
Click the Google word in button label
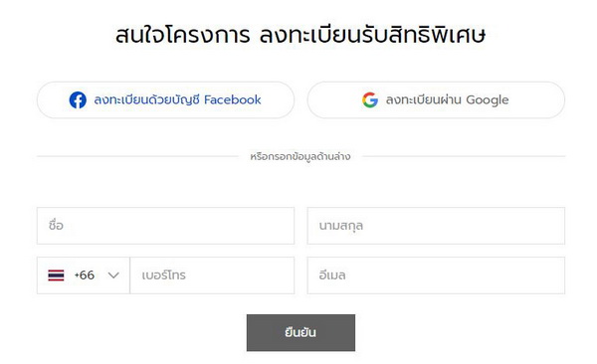click(488, 100)
